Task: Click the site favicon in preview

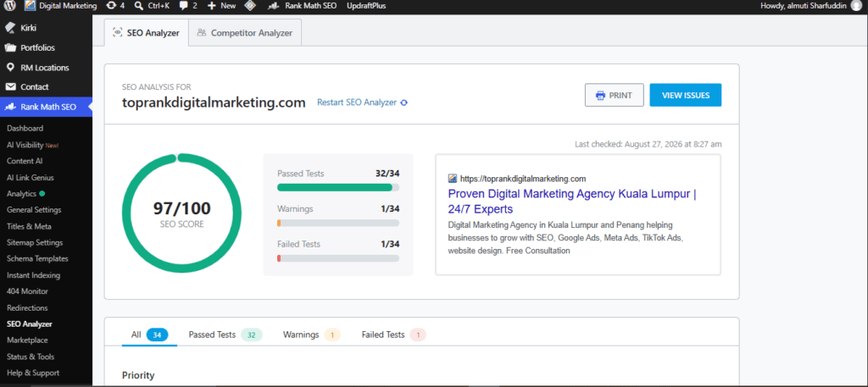Action: (x=453, y=179)
